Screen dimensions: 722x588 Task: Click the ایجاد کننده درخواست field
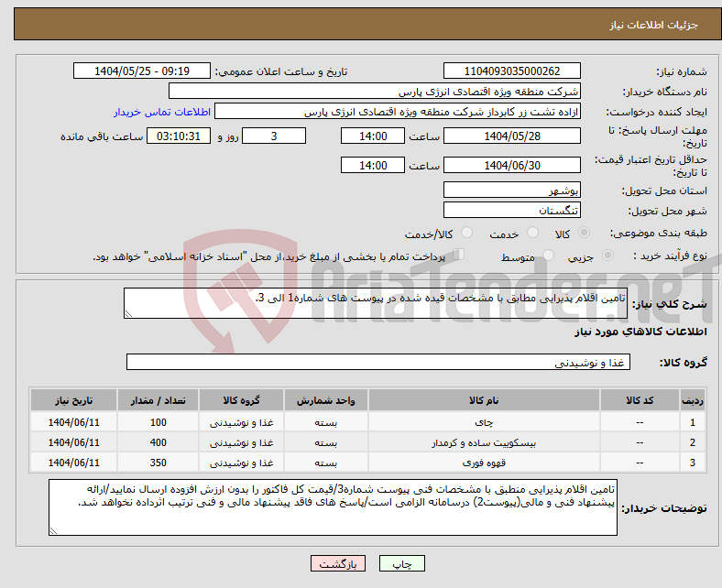(x=398, y=112)
